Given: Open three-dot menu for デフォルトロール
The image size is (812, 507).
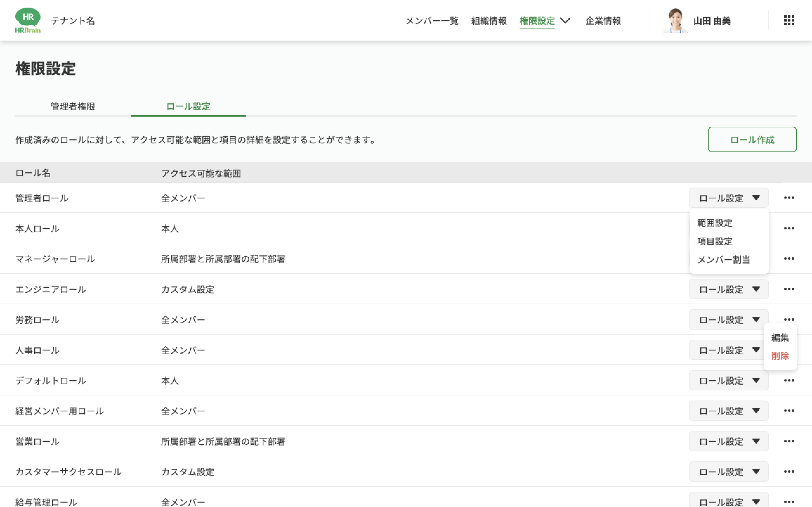Looking at the screenshot, I should [789, 380].
